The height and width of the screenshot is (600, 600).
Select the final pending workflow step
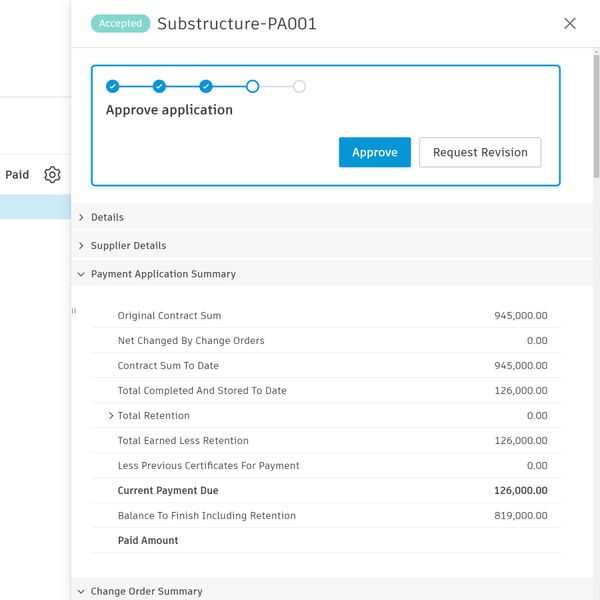pos(299,86)
